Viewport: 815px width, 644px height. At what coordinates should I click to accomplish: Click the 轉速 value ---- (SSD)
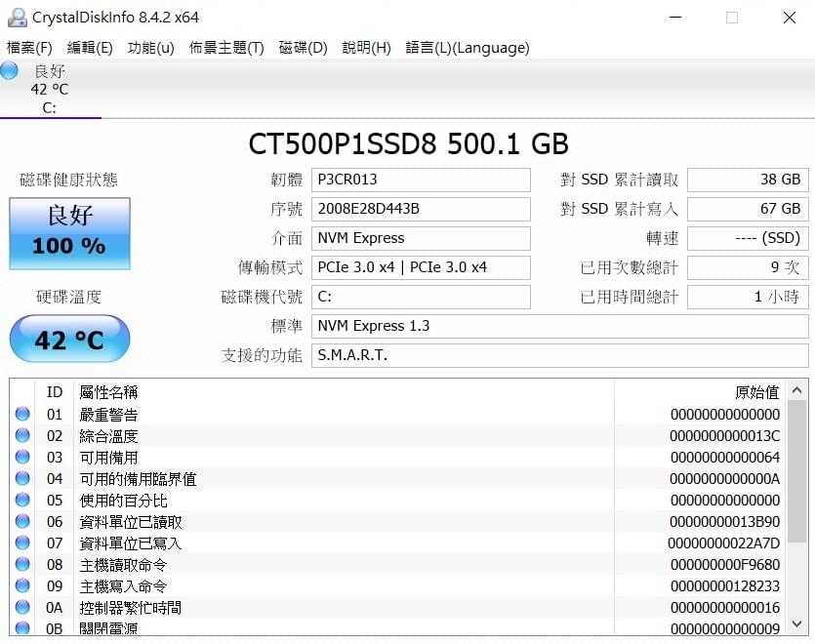[x=748, y=238]
